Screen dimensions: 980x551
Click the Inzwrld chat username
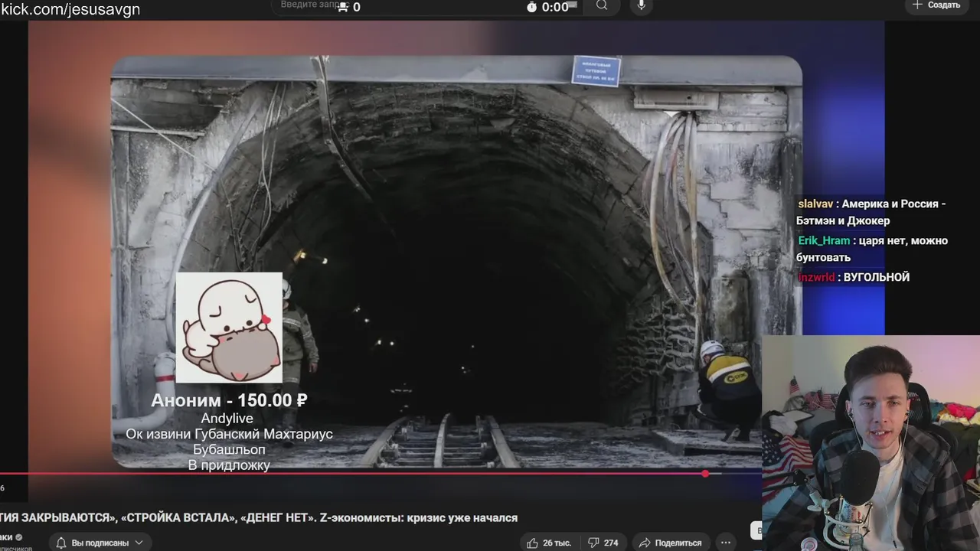point(816,277)
